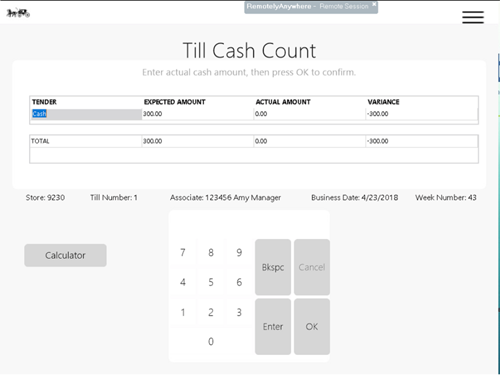Open the hamburger menu icon

[473, 17]
